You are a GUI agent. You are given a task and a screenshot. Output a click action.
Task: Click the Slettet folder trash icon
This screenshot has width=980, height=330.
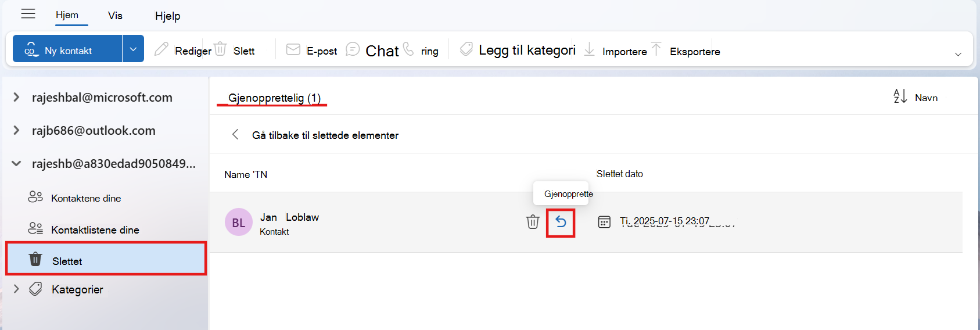[x=35, y=259]
